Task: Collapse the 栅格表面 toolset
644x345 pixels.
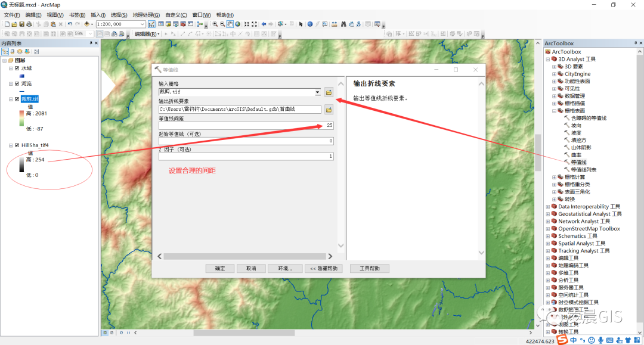Action: tap(554, 111)
